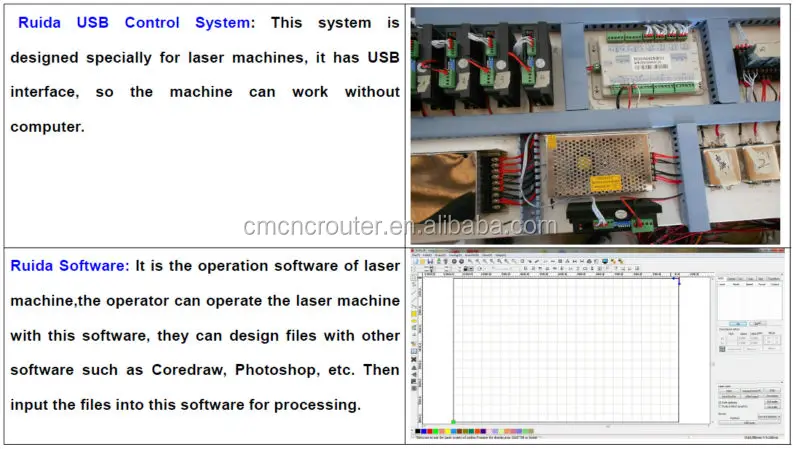Click the Undo round arrow icon

pos(454,261)
